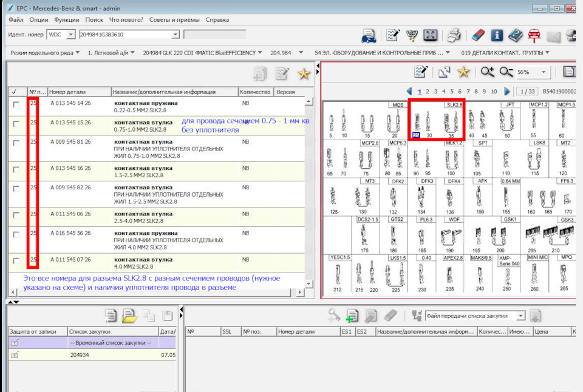Select the 204934 shopping list entry
Viewport: 583px width, 392px height.
(x=80, y=355)
